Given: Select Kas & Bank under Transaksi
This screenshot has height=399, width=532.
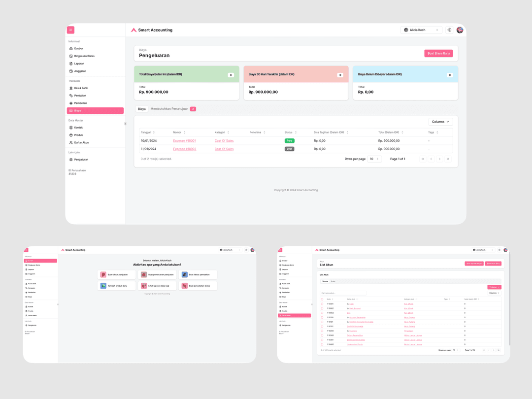Looking at the screenshot, I should (80, 88).
